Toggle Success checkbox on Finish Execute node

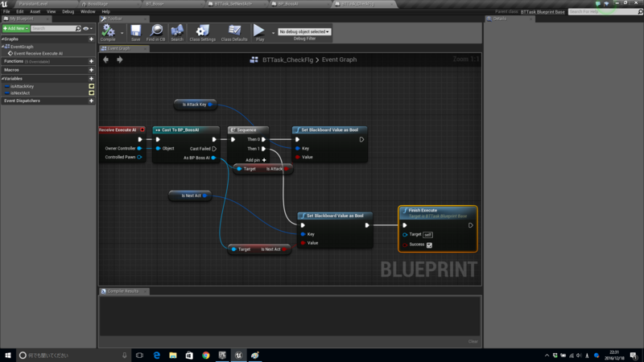[429, 245]
